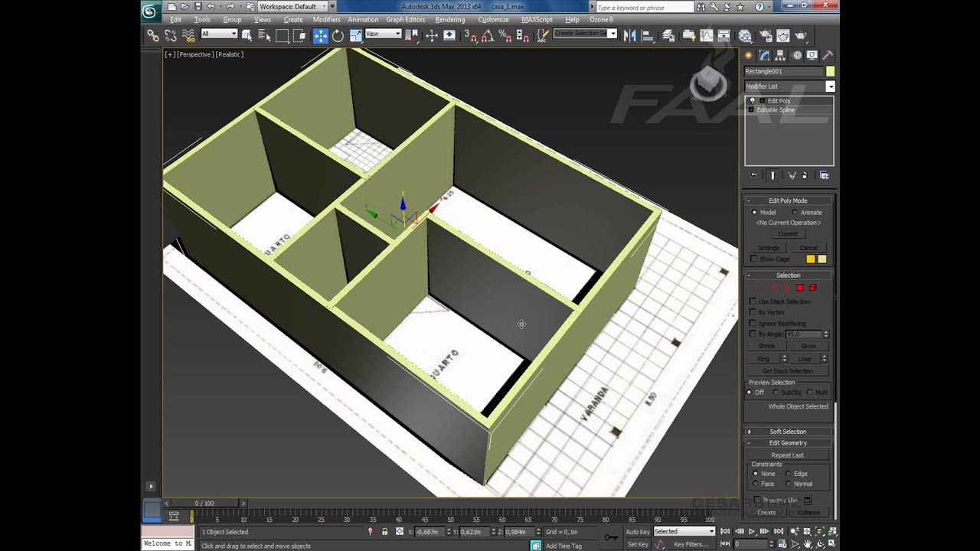The height and width of the screenshot is (551, 980).
Task: Select Polygon sub-object level red square
Action: tap(800, 288)
